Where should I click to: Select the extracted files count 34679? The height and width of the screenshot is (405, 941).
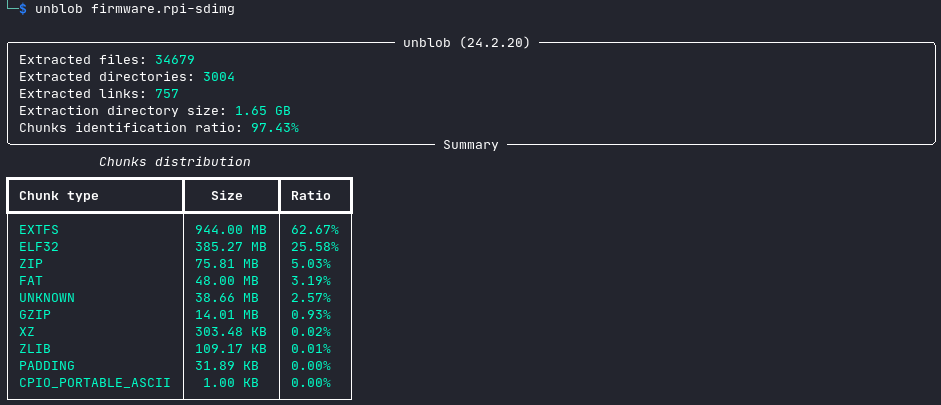(175, 60)
